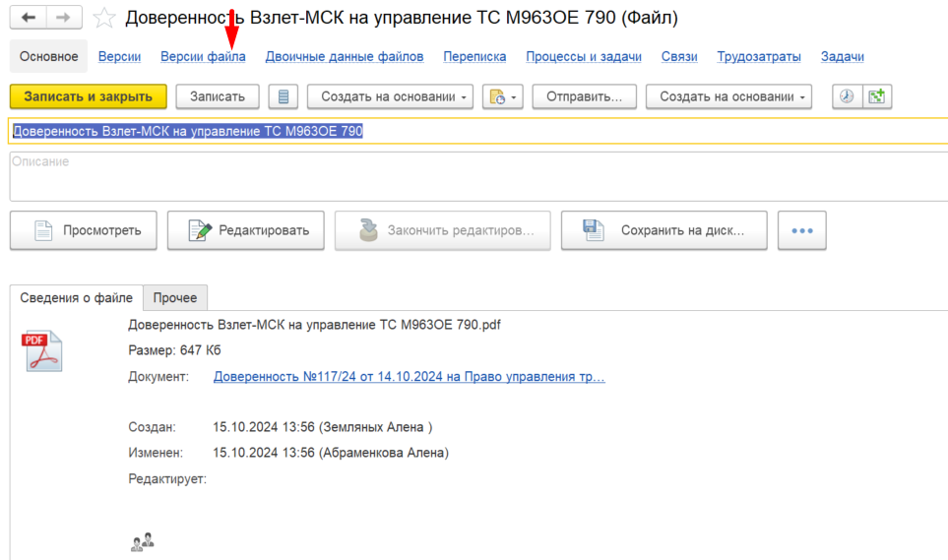
Task: Select the Сведения о файле tab
Action: (x=76, y=297)
